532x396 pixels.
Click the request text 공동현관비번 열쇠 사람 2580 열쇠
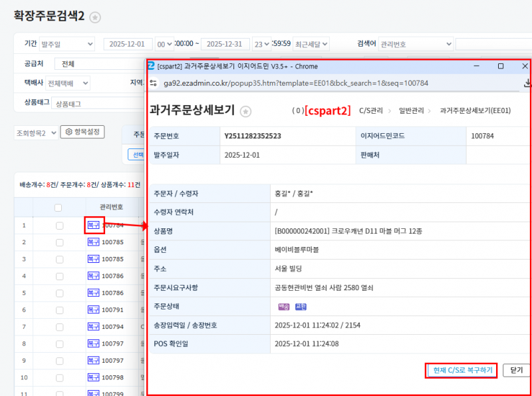pos(324,288)
